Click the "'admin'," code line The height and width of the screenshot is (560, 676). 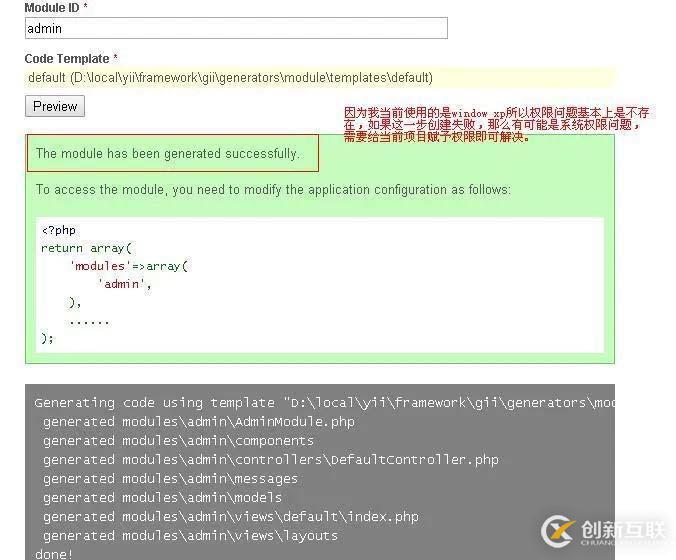tap(125, 284)
